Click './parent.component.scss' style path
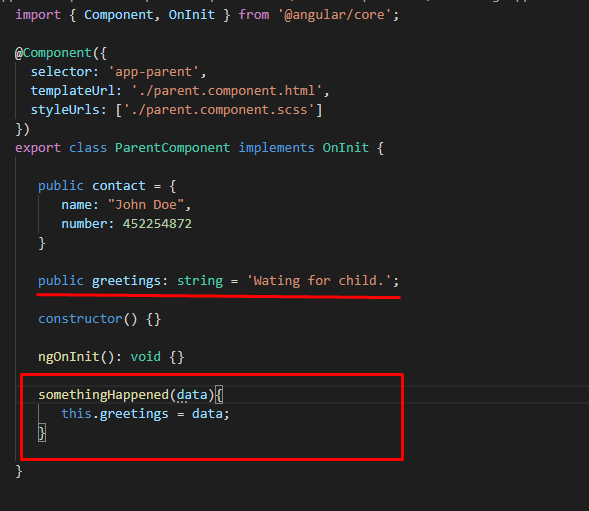 [x=219, y=110]
